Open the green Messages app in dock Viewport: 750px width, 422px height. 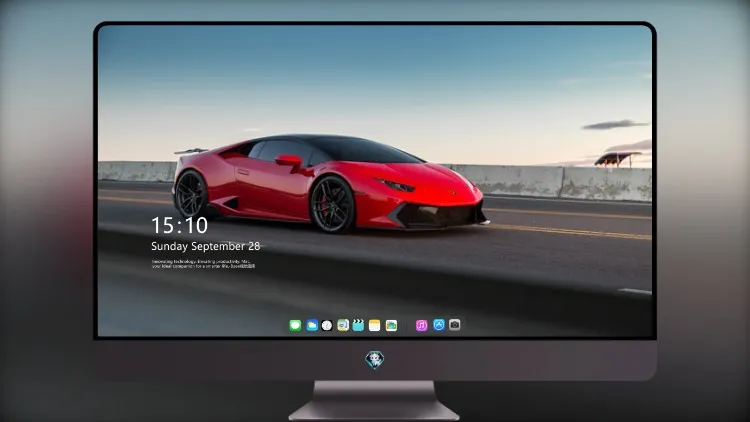[295, 325]
